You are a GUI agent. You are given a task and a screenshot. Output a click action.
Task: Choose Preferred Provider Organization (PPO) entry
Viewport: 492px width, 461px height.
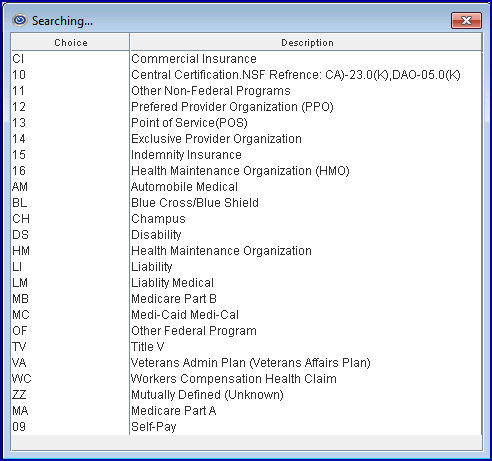tap(247, 107)
